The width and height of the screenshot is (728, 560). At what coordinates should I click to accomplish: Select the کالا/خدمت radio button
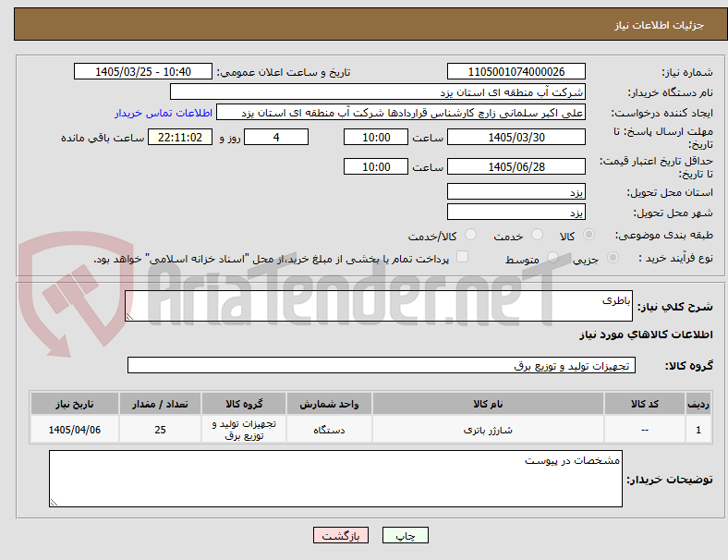tap(471, 235)
